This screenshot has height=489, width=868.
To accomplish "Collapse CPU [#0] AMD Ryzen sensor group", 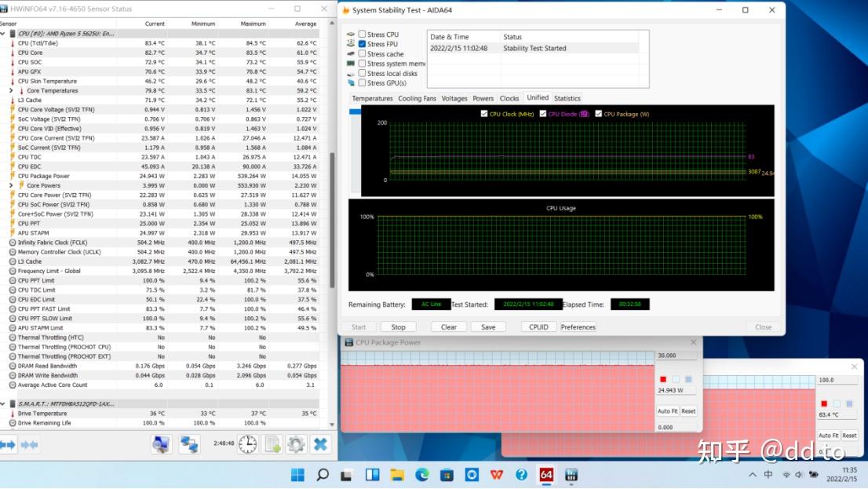I will point(3,34).
